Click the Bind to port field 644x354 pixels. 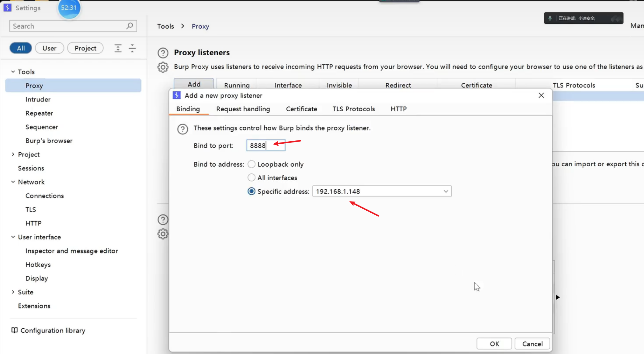(x=265, y=145)
